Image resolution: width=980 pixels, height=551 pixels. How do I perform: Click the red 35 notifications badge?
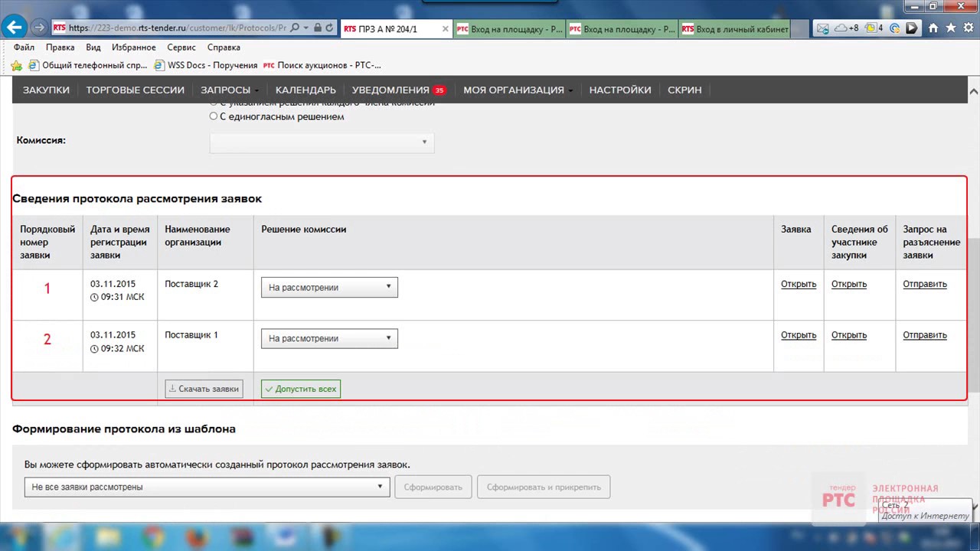pos(439,90)
